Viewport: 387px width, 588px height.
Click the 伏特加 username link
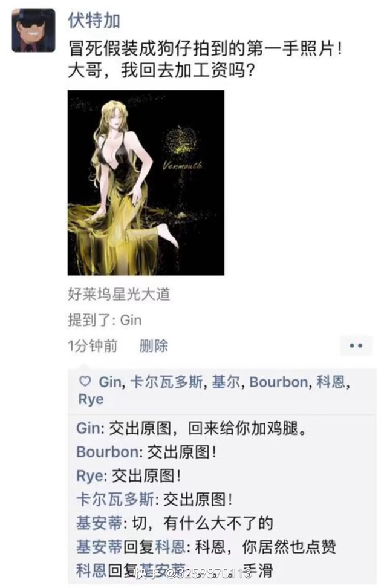pos(94,20)
